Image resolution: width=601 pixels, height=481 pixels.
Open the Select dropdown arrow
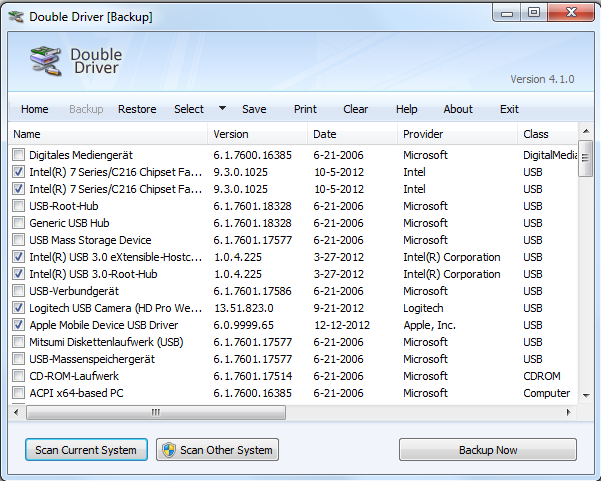coord(222,108)
